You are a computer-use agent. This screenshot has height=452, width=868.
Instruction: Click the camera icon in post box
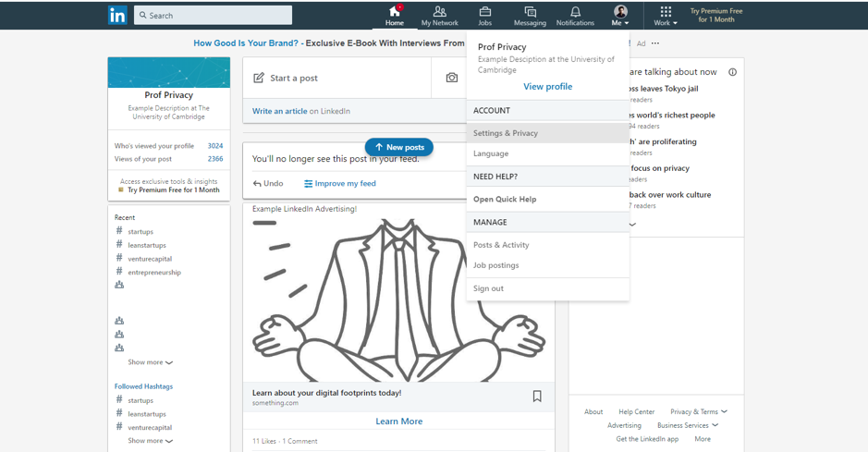point(452,78)
